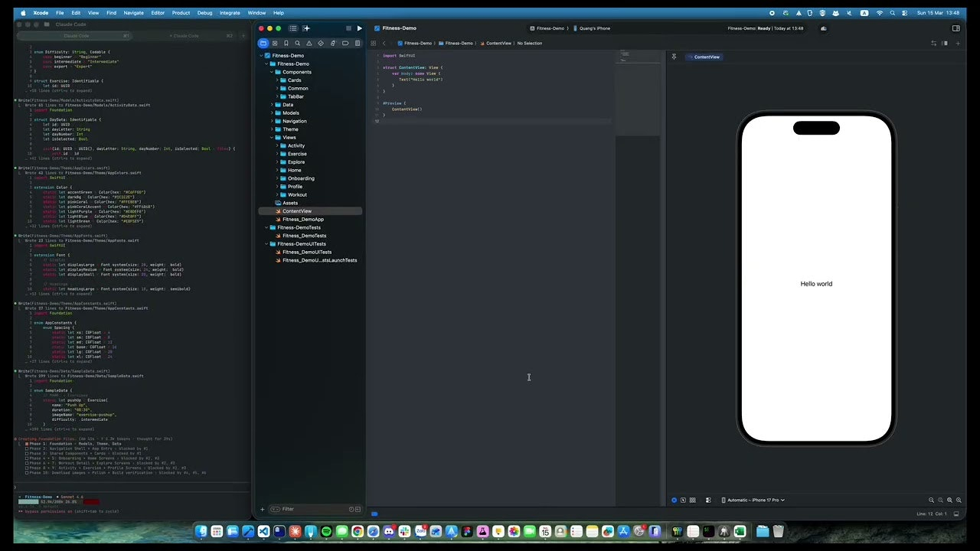980x551 pixels.
Task: Open the Product menu
Action: (x=181, y=13)
